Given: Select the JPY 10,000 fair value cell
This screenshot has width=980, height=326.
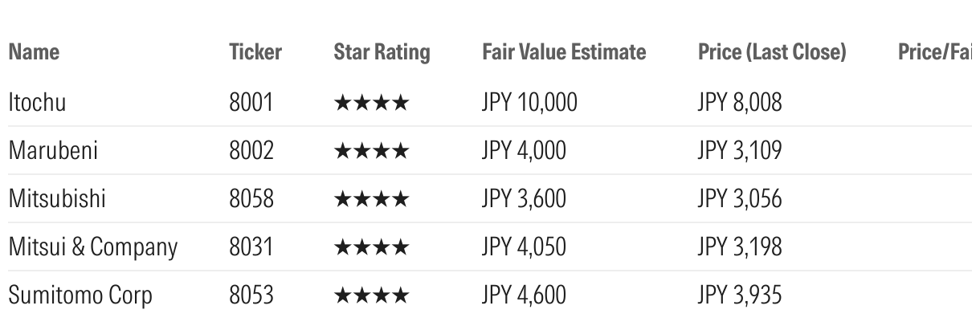Looking at the screenshot, I should point(529,103).
